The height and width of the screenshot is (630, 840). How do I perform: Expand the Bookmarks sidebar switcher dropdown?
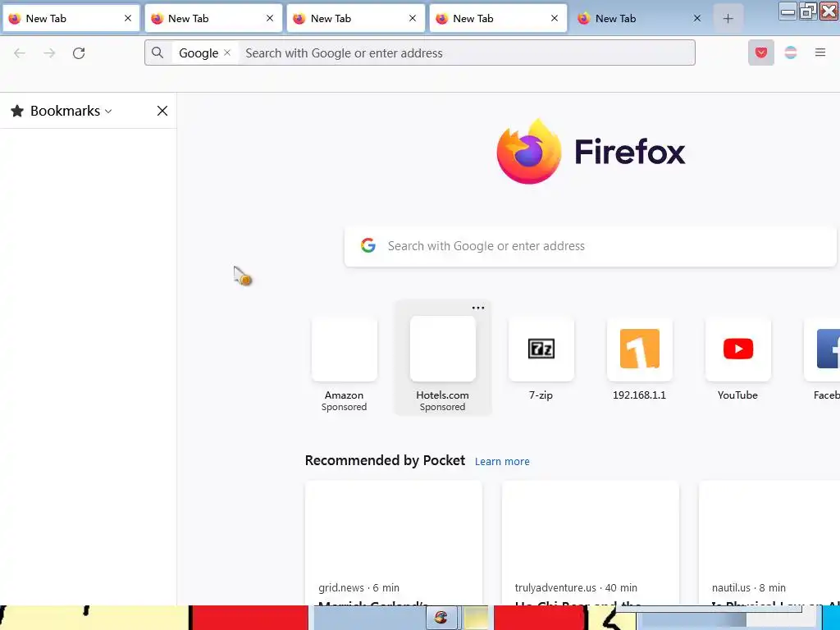coord(108,112)
